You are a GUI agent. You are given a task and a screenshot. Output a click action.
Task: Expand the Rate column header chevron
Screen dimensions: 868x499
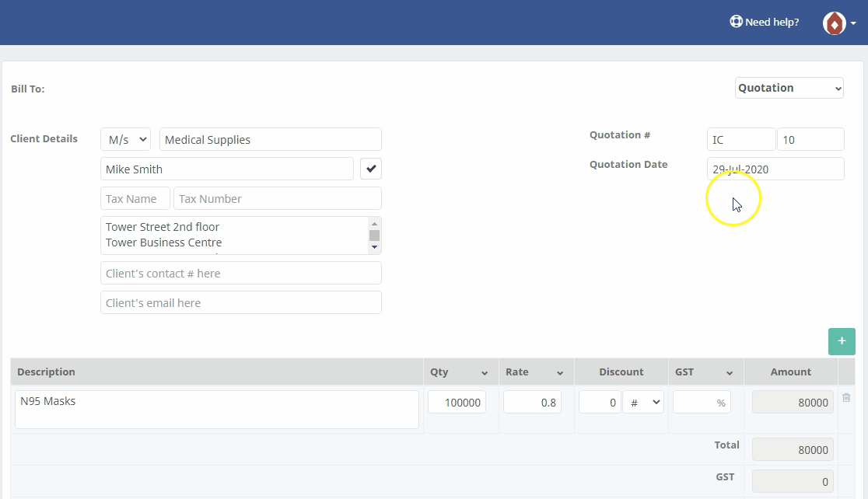(560, 372)
